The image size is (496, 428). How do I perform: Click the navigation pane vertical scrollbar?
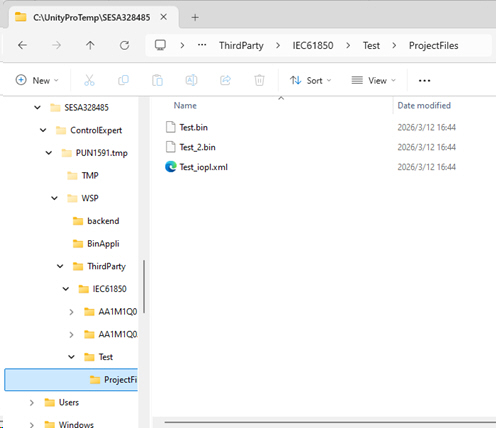144,287
